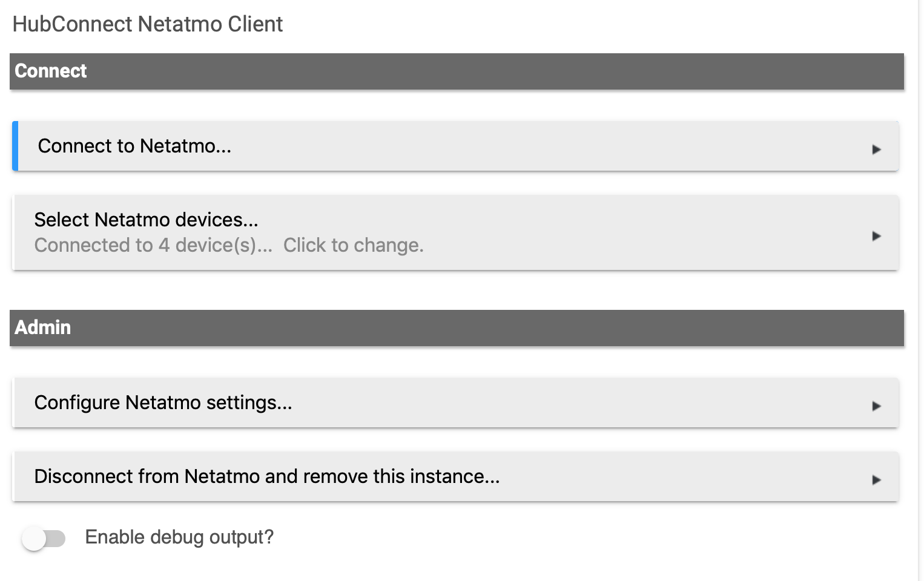Toggle the Enable debug output switch

pyautogui.click(x=44, y=538)
